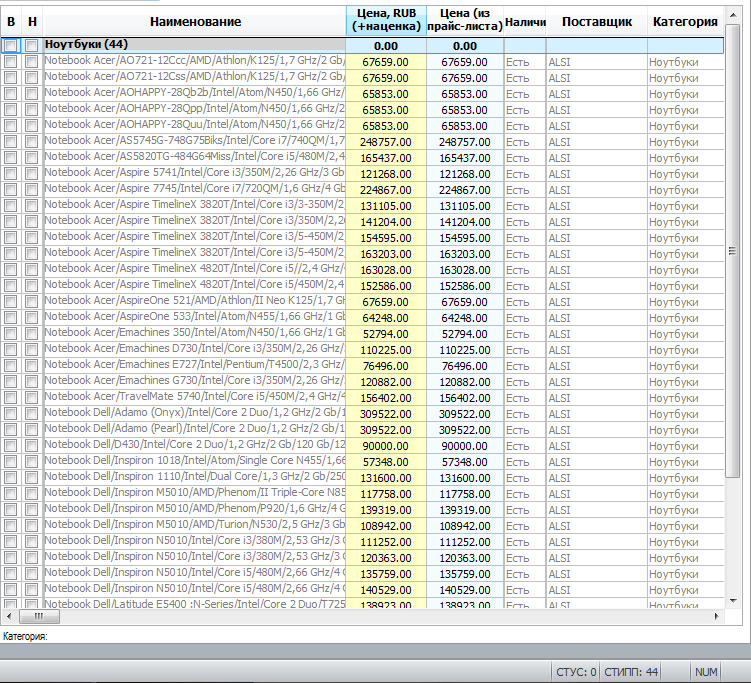The width and height of the screenshot is (751, 683).
Task: Click 248757.00 in the markup price column
Action: [x=386, y=142]
